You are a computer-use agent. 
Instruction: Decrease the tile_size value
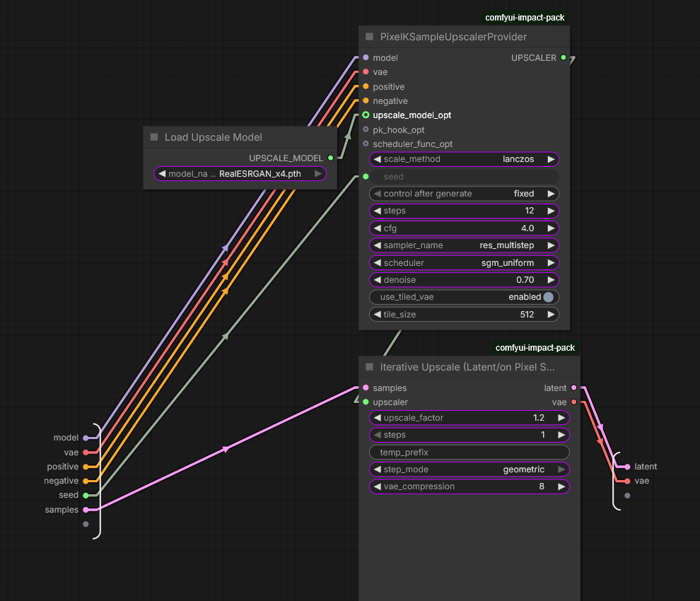click(x=378, y=315)
